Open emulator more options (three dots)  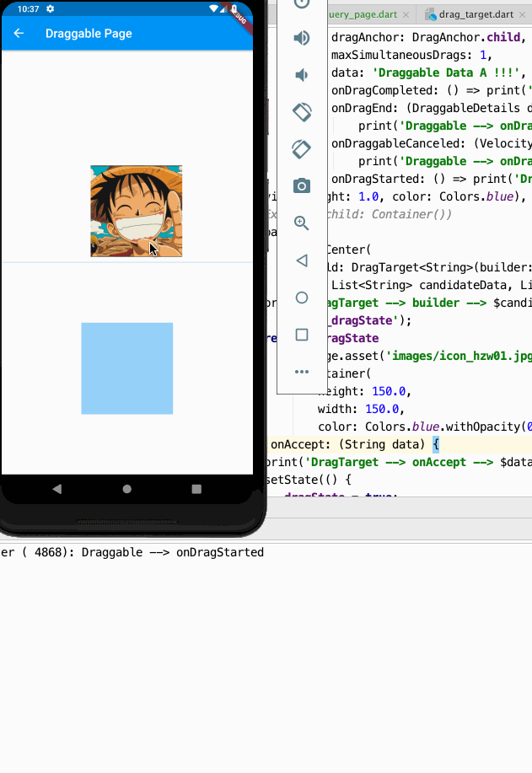[302, 372]
